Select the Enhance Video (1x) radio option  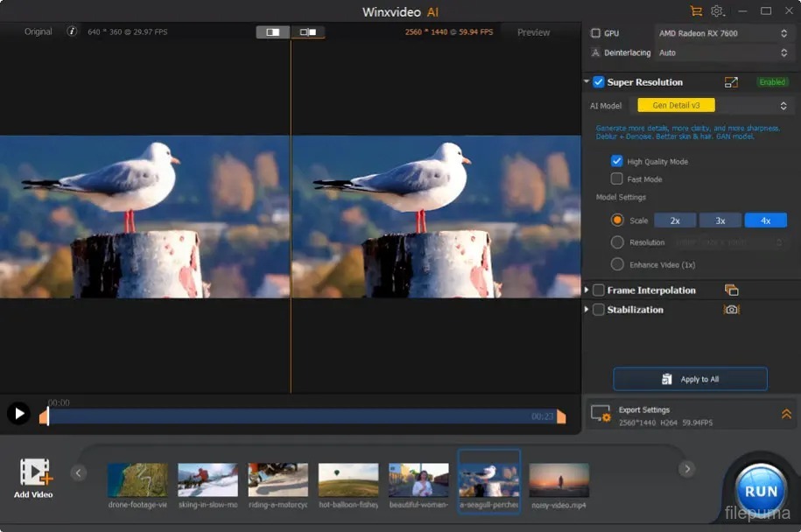[617, 264]
